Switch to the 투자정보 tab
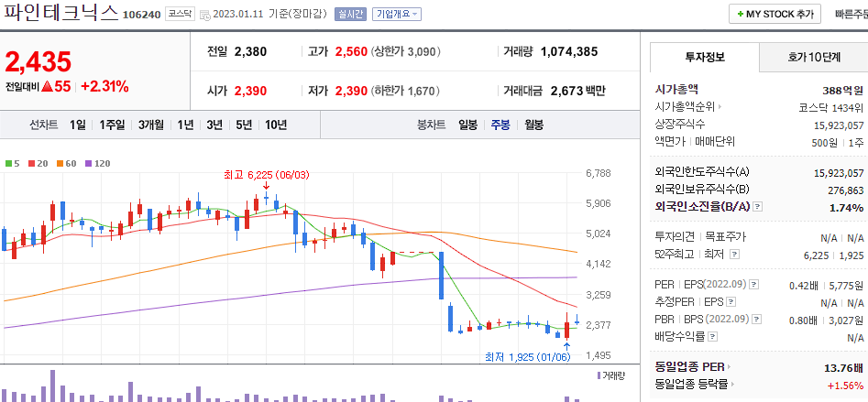 pyautogui.click(x=705, y=57)
